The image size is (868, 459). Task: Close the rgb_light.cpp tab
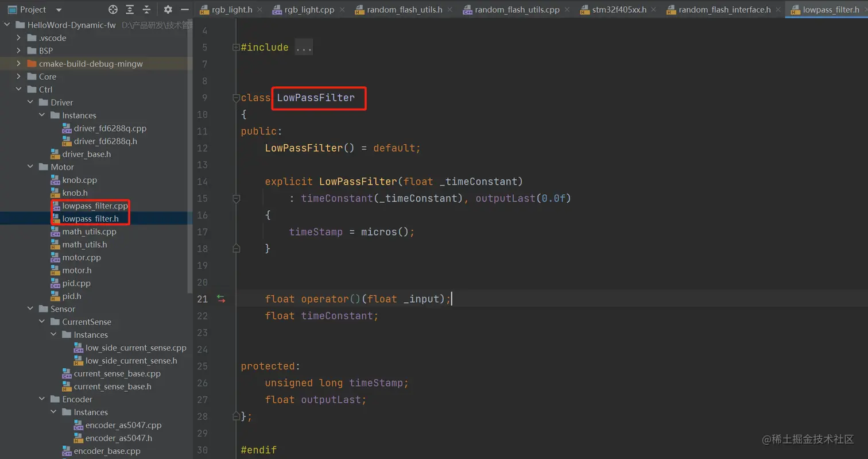coord(342,9)
